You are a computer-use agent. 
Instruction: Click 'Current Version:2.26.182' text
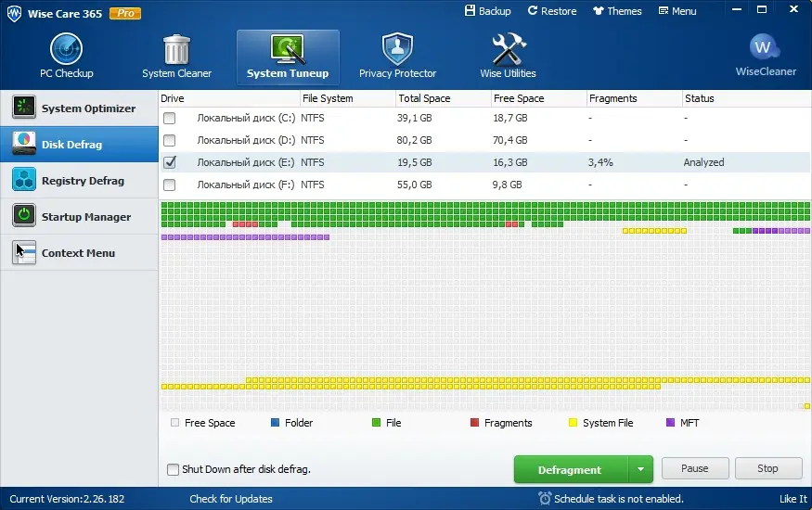(67, 499)
